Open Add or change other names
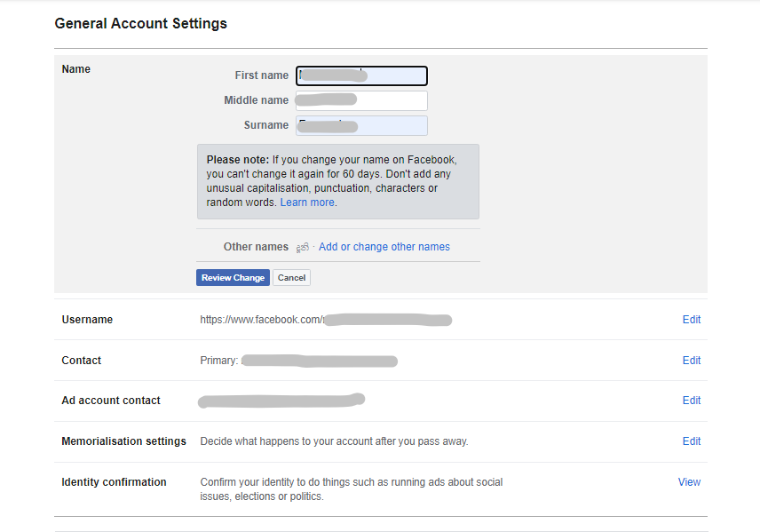The width and height of the screenshot is (760, 532). [384, 247]
